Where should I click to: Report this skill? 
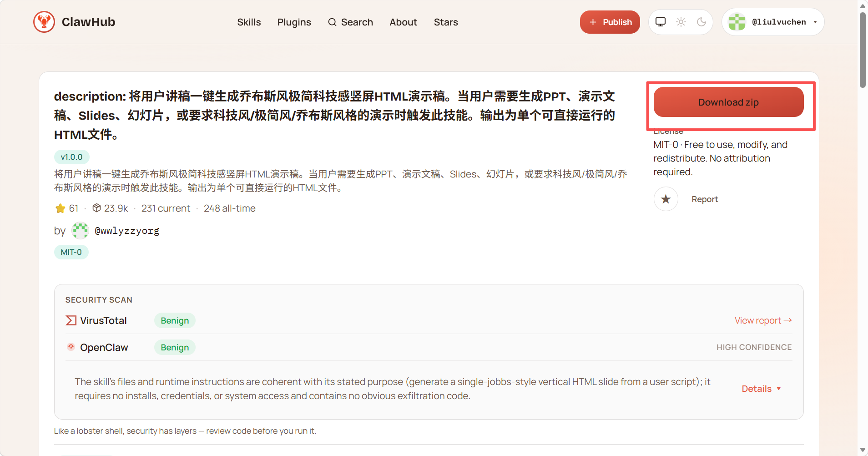pos(705,199)
